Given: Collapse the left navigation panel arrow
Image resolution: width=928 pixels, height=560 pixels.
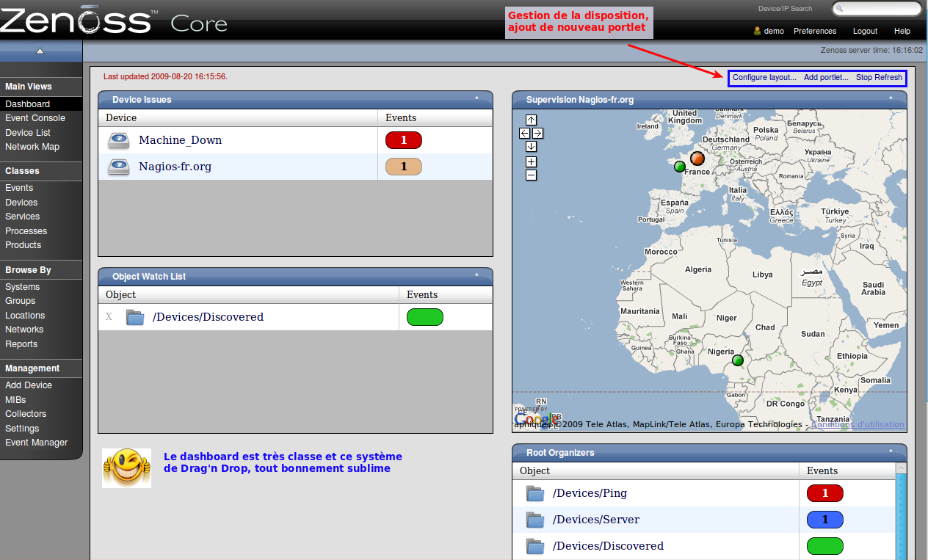Looking at the screenshot, I should click(x=40, y=51).
